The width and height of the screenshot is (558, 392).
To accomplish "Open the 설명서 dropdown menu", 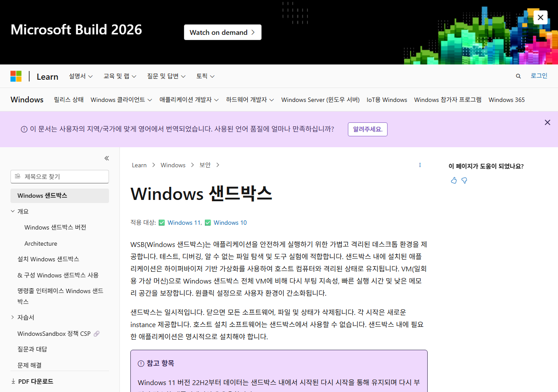I will [81, 76].
